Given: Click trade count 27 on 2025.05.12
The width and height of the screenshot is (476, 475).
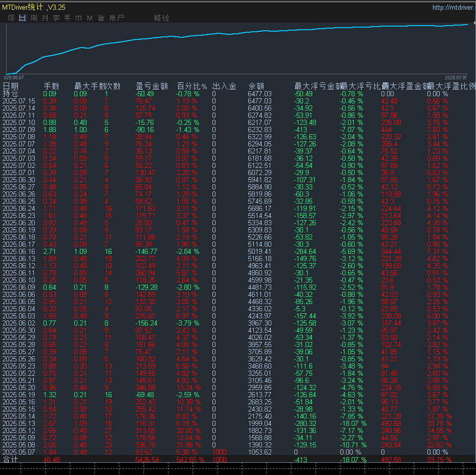Looking at the screenshot, I should (108, 430).
